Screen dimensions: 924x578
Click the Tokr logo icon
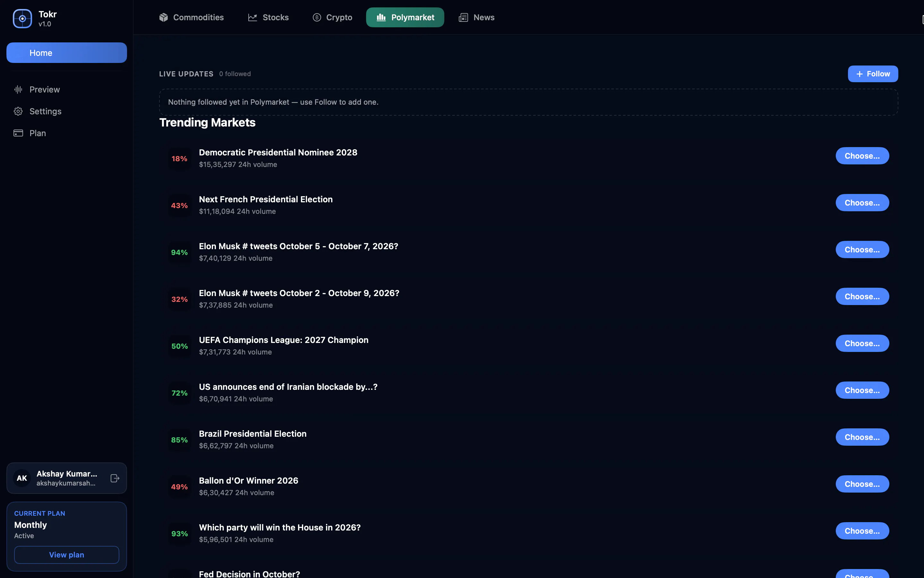point(22,19)
